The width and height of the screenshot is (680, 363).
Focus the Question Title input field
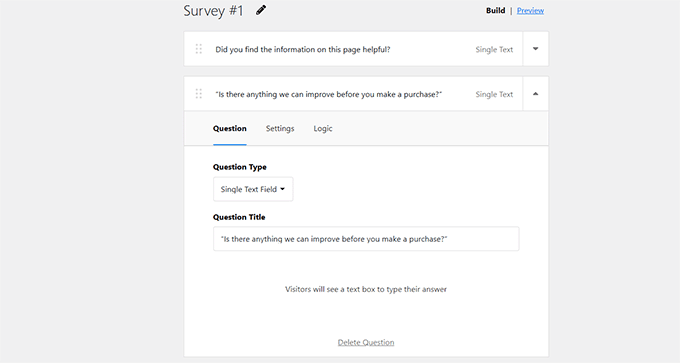coord(366,239)
